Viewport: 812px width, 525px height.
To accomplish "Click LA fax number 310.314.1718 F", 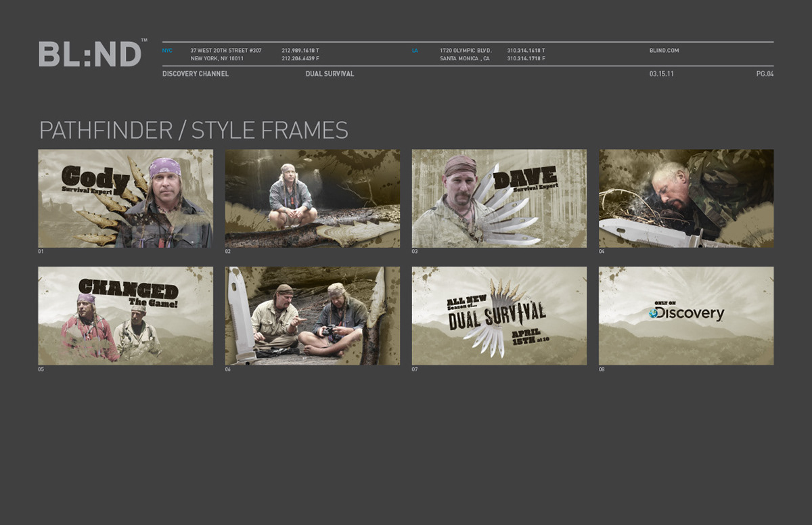I will [x=526, y=59].
